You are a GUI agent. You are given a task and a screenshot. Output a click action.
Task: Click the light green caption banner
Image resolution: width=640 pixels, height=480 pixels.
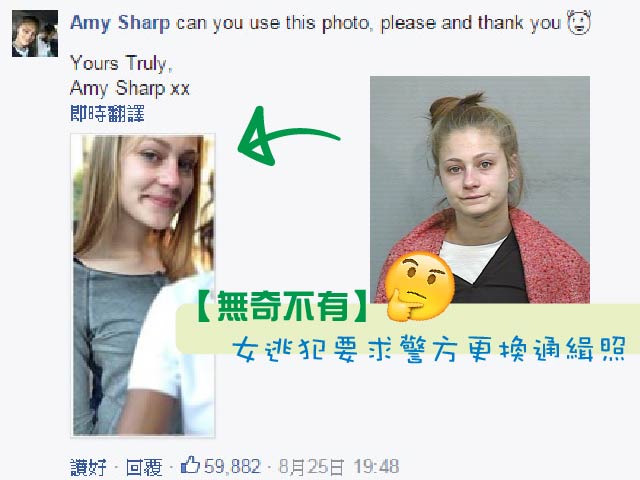[408, 329]
